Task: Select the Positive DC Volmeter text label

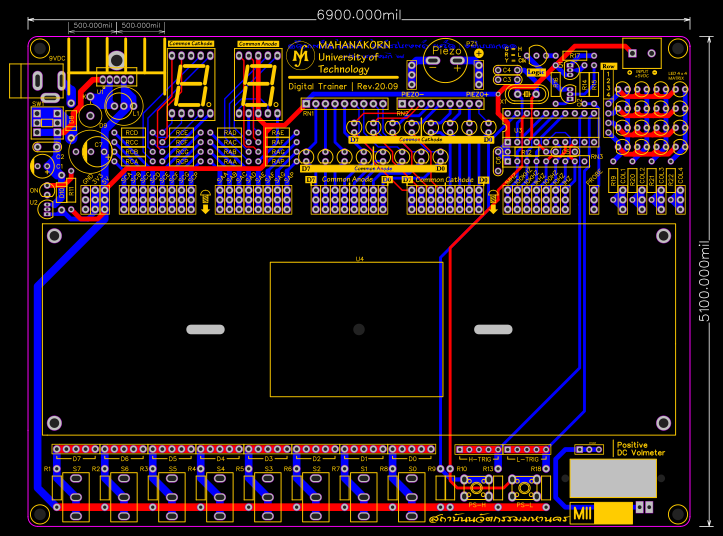Action: tap(640, 449)
